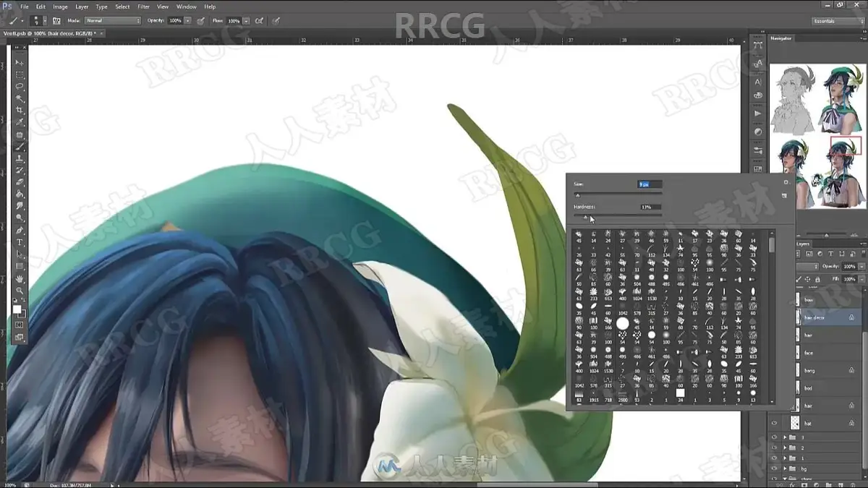Screen dimensions: 868x488
Task: Select the Zoom tool
Action: (20, 291)
